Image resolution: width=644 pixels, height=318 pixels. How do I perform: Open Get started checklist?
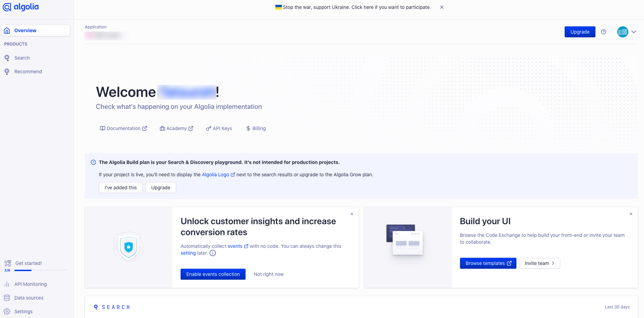tap(28, 263)
